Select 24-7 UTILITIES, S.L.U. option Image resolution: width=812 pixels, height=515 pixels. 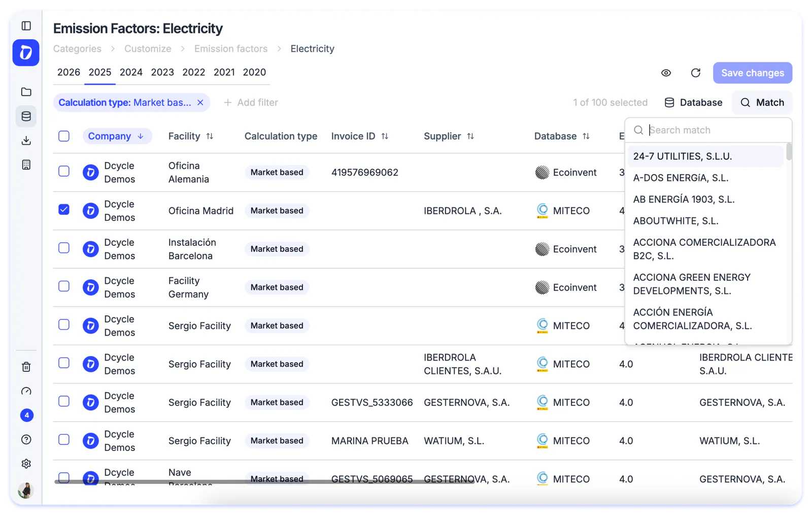click(705, 156)
